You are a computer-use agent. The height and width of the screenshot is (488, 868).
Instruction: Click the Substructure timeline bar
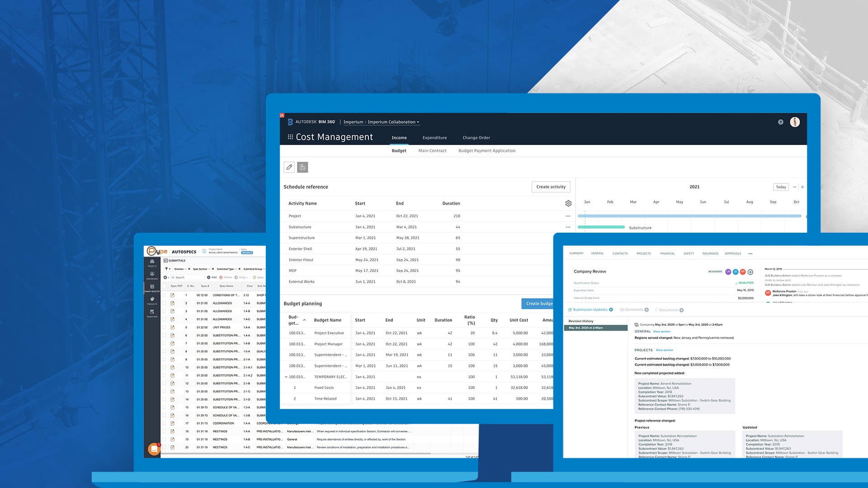[601, 227]
